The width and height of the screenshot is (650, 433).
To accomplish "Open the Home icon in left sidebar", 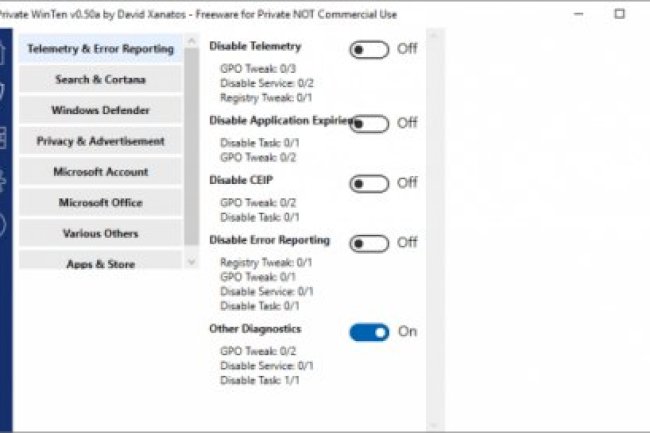I will [4, 50].
